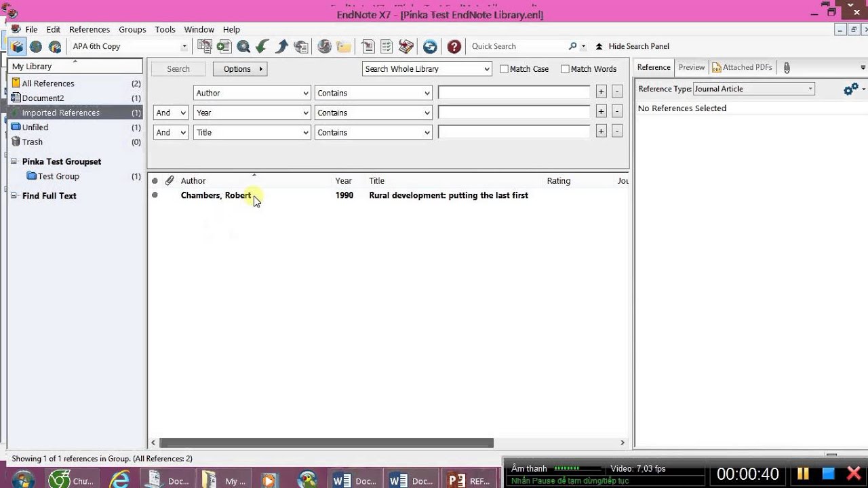Switch to Online Search Mode globe icon

(36, 46)
